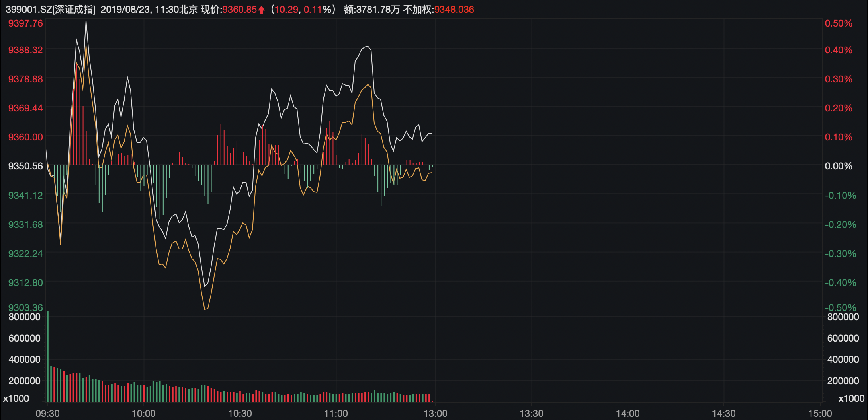Click the left 800000 volume axis label

pyautogui.click(x=24, y=317)
